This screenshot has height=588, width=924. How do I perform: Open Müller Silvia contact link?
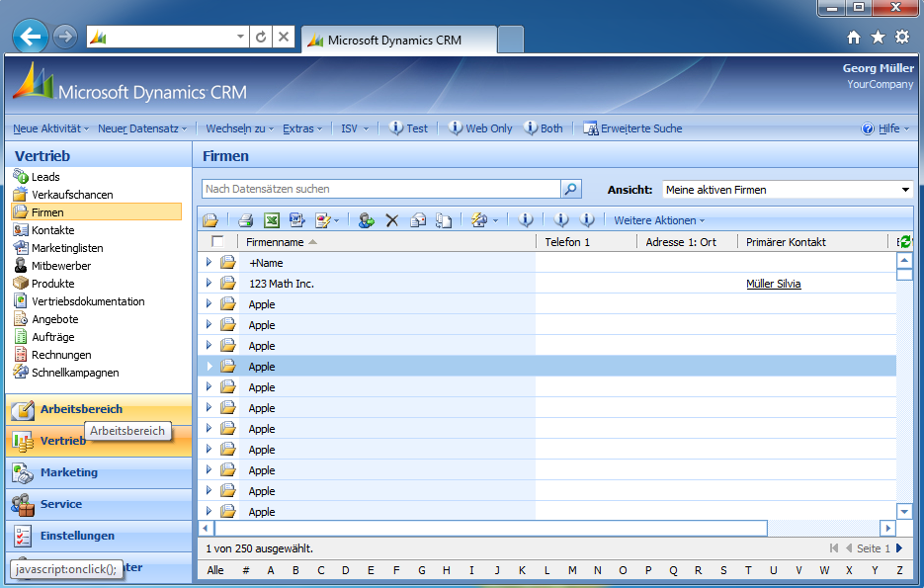coord(773,284)
